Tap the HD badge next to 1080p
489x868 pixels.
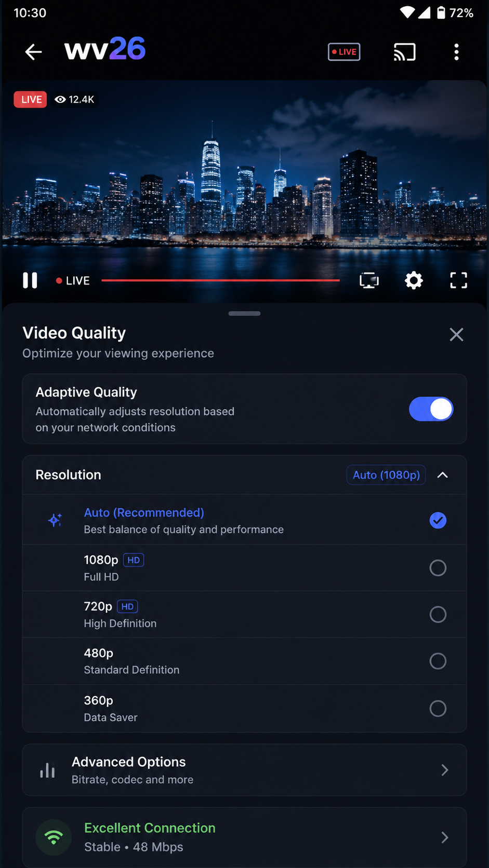[x=134, y=560]
